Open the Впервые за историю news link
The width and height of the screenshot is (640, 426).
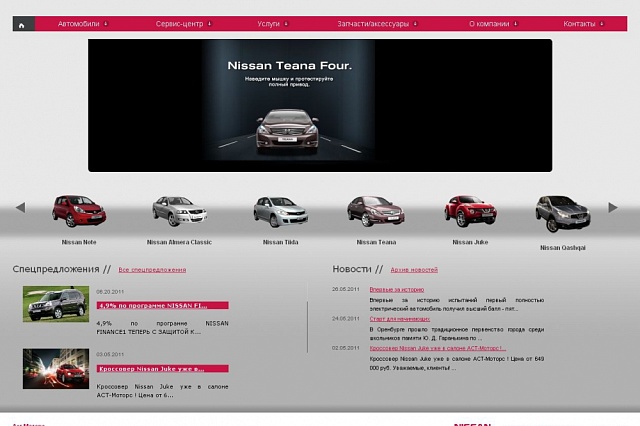(397, 290)
